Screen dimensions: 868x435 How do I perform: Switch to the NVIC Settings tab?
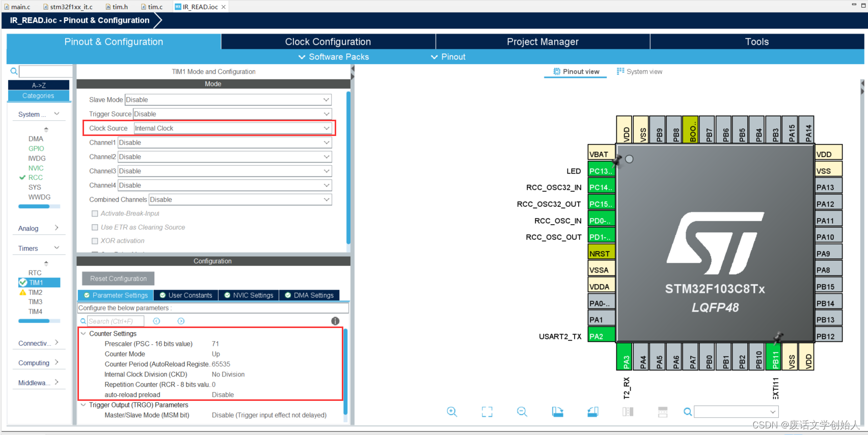tap(249, 295)
